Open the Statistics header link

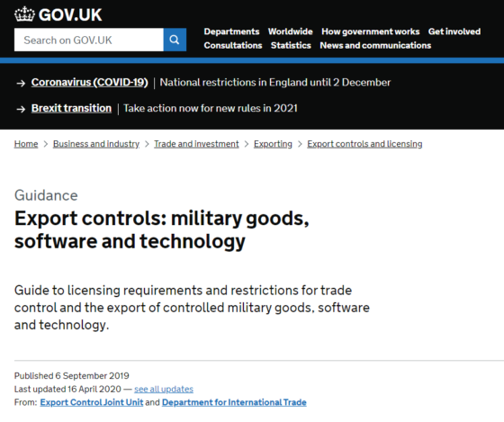291,45
